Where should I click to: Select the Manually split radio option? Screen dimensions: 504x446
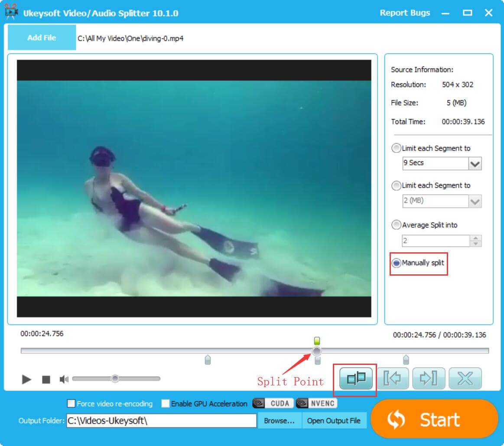(397, 263)
